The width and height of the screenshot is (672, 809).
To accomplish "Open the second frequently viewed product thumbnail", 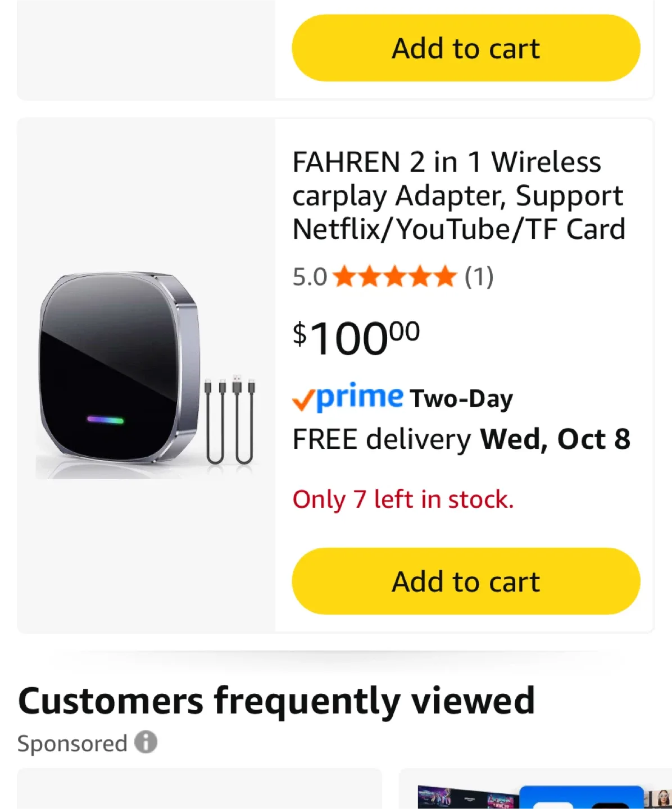I will coord(535,791).
